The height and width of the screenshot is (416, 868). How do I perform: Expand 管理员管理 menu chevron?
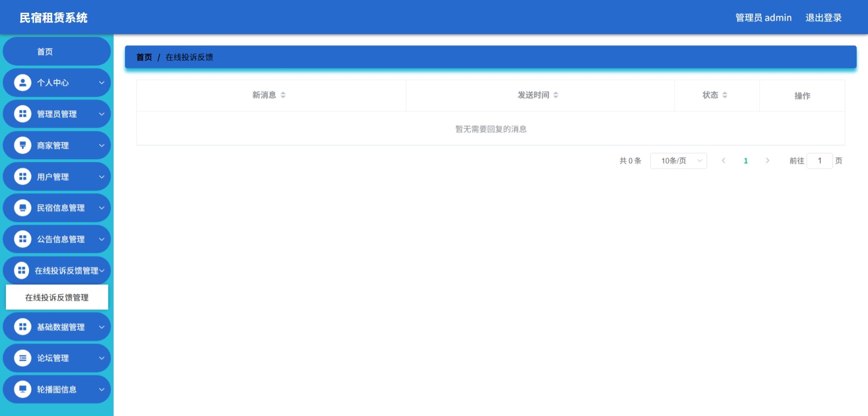pyautogui.click(x=101, y=114)
